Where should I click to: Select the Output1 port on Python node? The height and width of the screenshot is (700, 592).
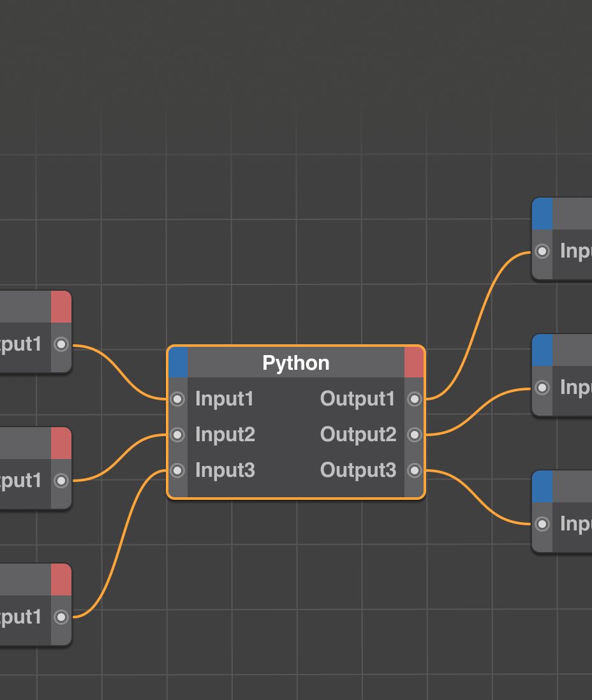click(x=415, y=399)
